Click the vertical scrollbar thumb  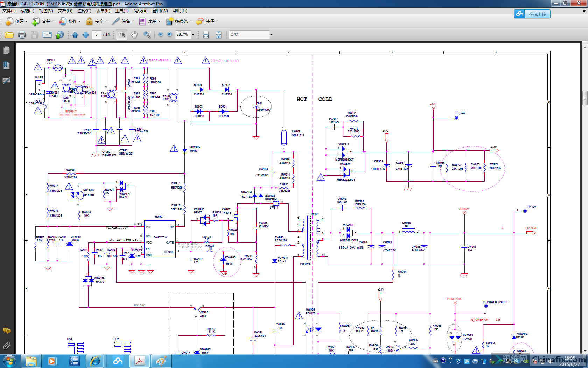[584, 98]
